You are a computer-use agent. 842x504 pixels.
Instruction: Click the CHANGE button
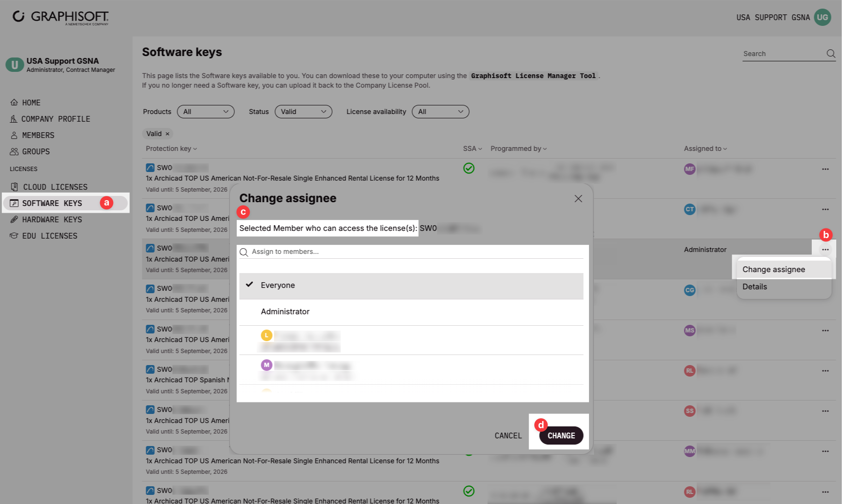tap(561, 435)
